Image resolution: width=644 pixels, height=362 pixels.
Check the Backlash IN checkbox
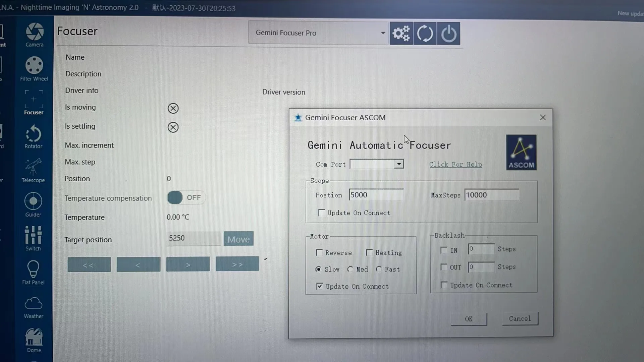444,250
